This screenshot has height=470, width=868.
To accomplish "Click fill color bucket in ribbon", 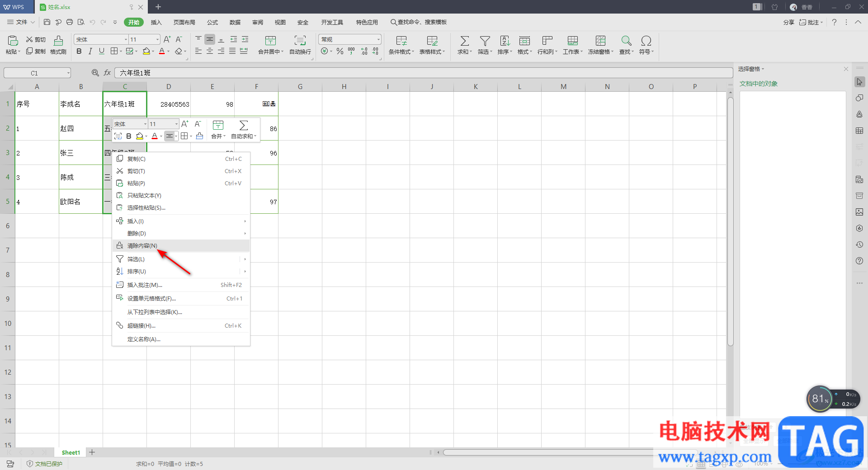I will 146,52.
